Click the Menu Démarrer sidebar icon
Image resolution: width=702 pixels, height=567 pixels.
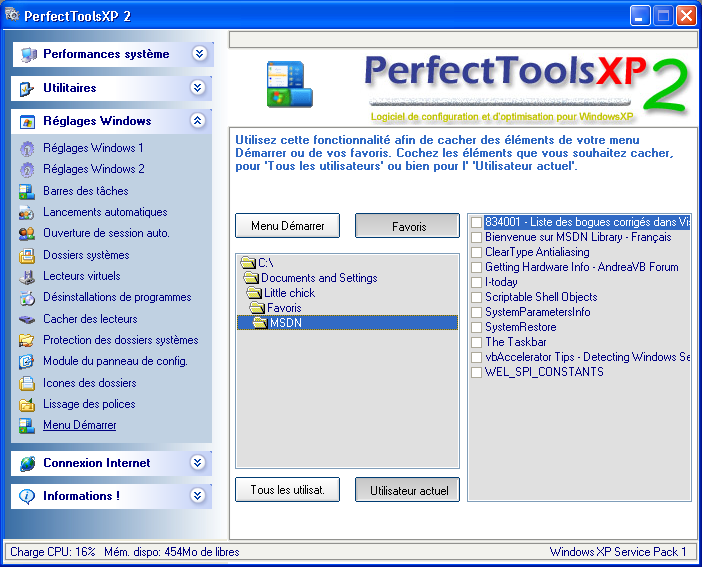pyautogui.click(x=27, y=426)
